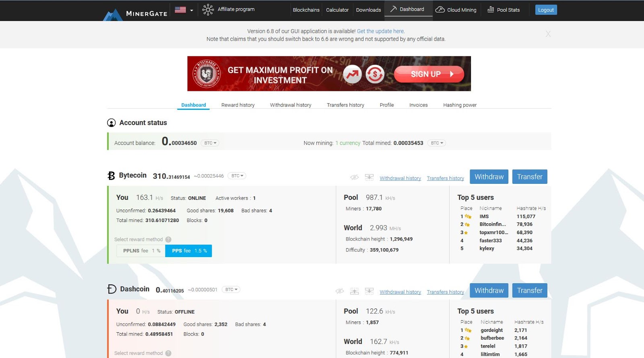Dismiss the version update notice
The height and width of the screenshot is (358, 644).
coord(548,34)
